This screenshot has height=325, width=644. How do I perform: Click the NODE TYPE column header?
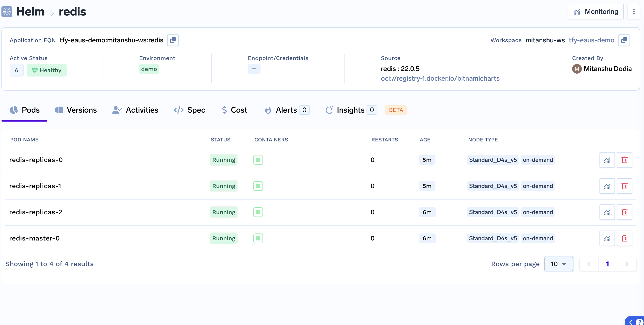coord(483,140)
